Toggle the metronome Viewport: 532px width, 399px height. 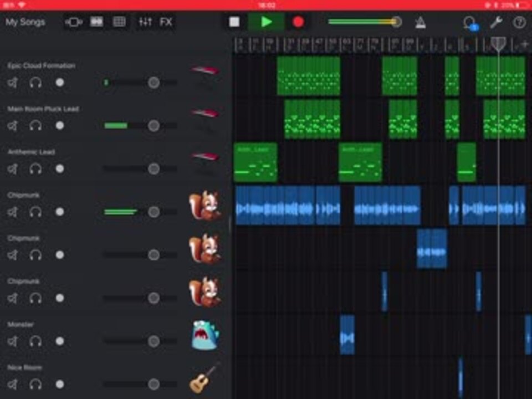pyautogui.click(x=421, y=22)
